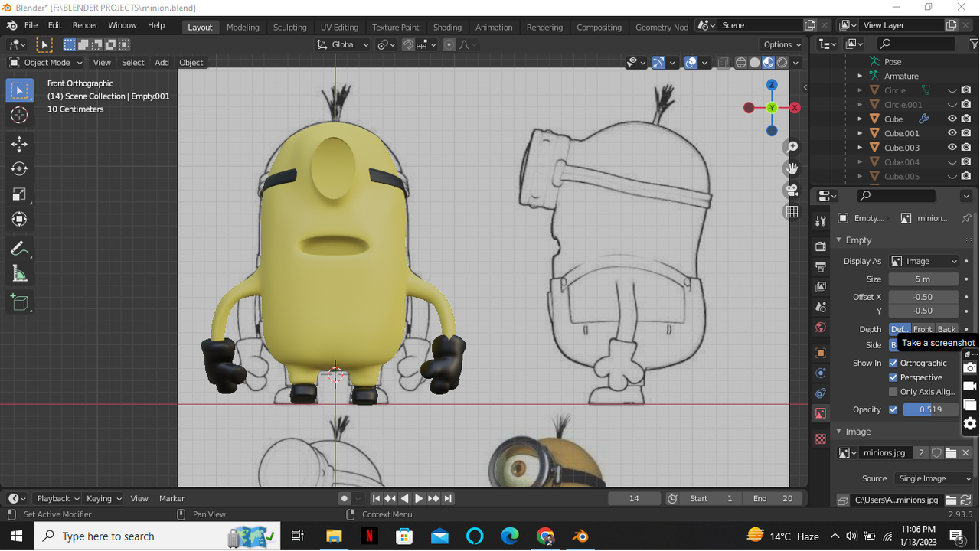
Task: Click the zoom magnifier in viewport
Action: pyautogui.click(x=792, y=147)
